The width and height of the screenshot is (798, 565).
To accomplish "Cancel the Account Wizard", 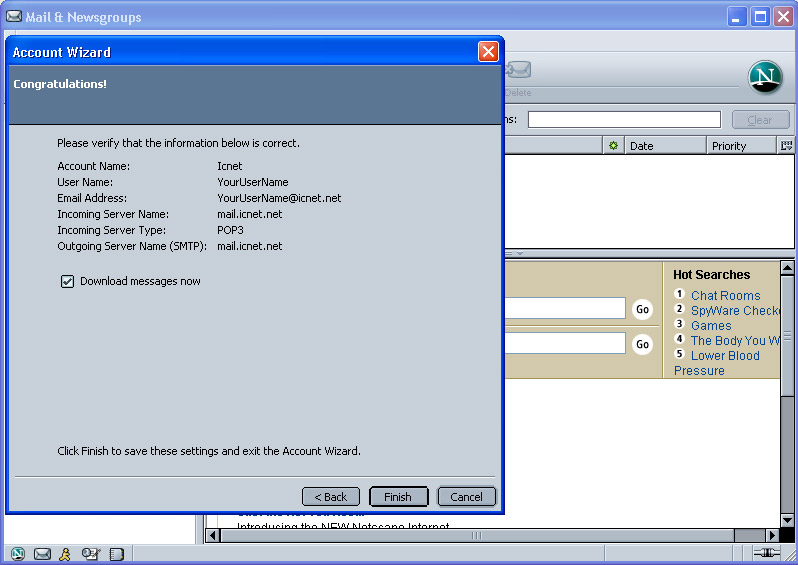I will click(466, 497).
